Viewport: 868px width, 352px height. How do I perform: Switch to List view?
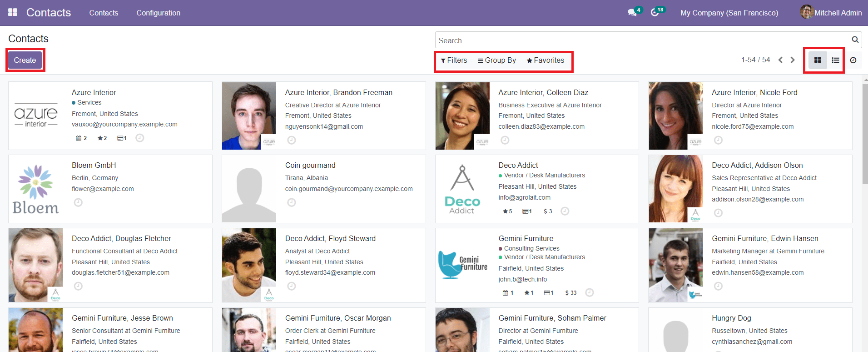[835, 60]
